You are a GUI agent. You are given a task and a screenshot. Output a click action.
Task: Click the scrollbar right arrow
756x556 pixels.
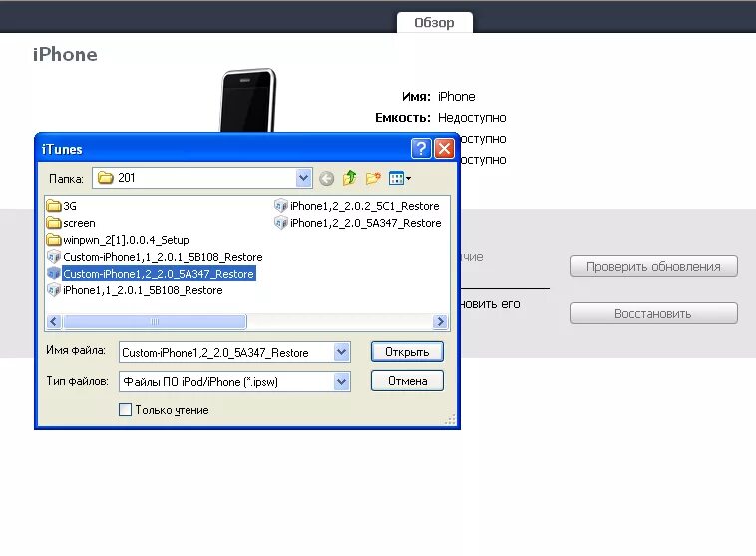(x=440, y=321)
